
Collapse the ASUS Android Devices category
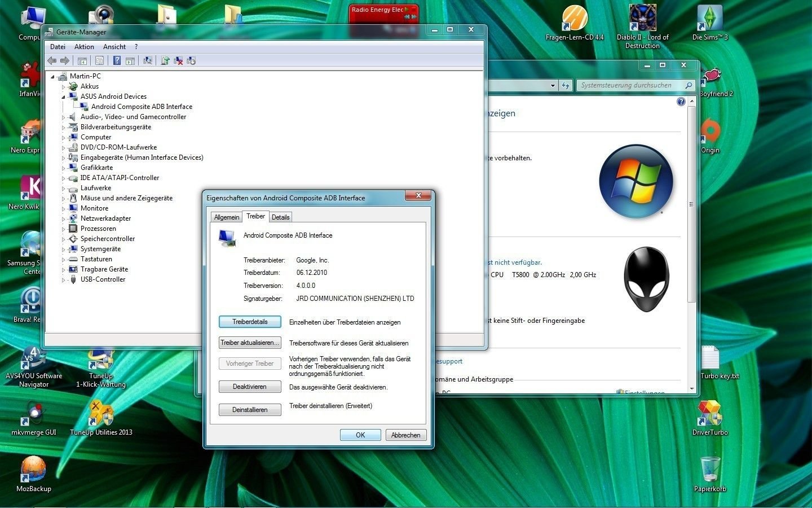[x=64, y=97]
